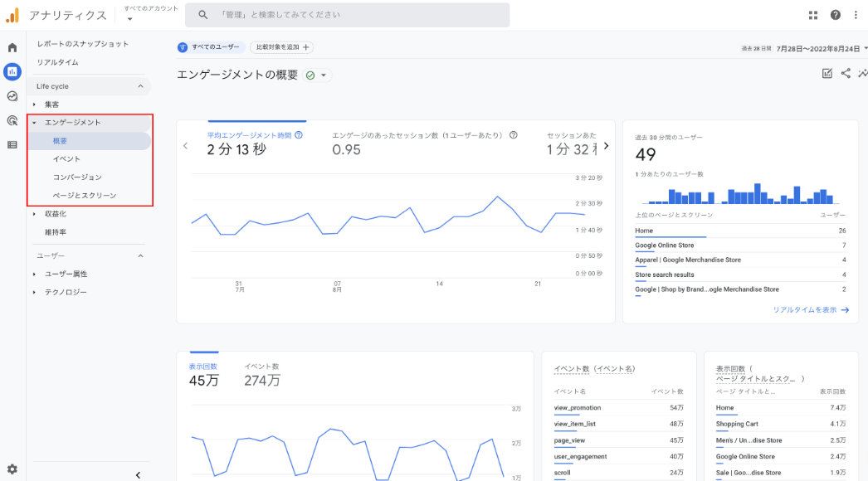Click the イベント数（イベント名）card heading

[x=594, y=369]
